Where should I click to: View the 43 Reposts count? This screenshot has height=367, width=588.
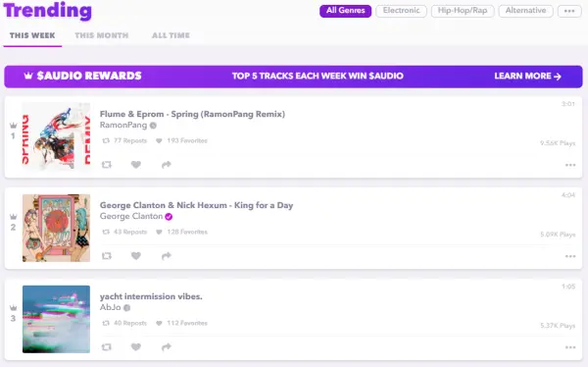click(124, 232)
